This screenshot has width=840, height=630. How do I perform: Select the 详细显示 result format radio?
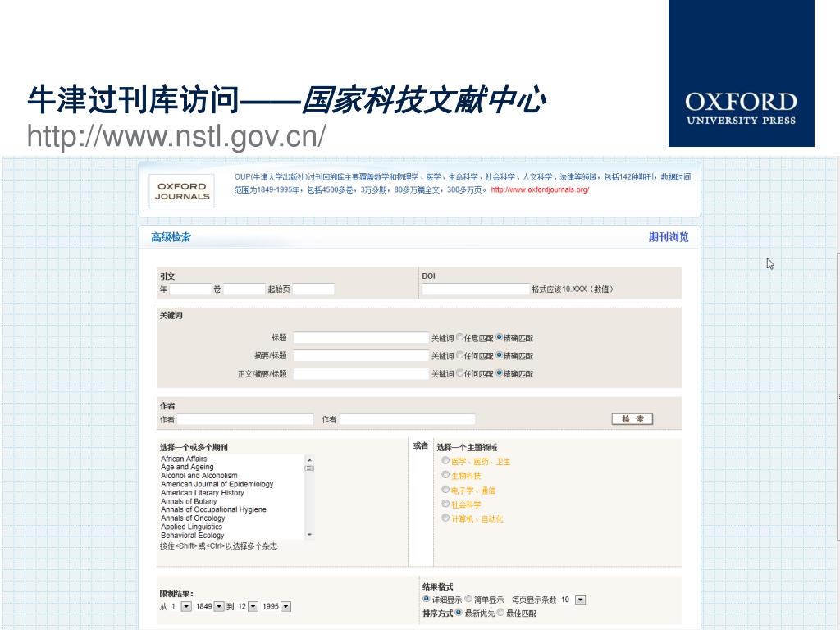pyautogui.click(x=427, y=599)
